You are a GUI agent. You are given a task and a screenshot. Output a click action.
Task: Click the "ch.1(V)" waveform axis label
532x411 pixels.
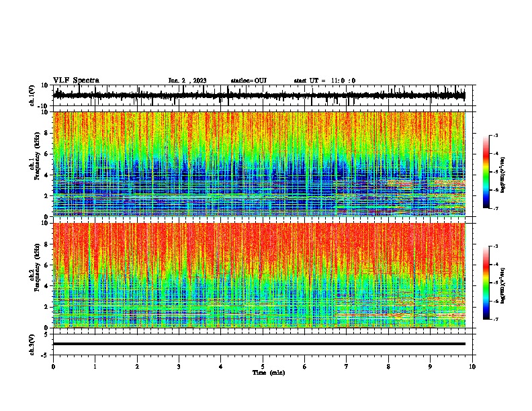click(x=32, y=95)
